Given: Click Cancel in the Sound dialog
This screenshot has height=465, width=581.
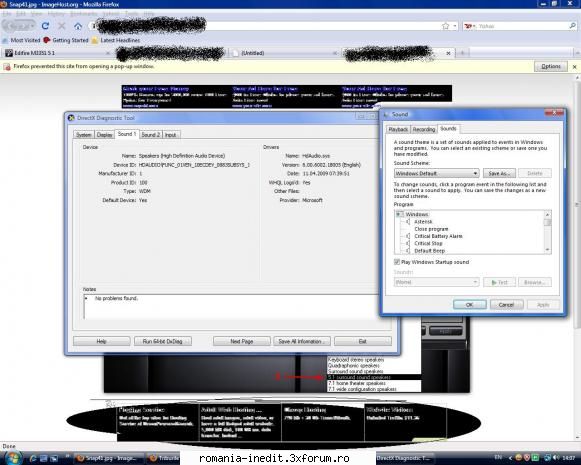Looking at the screenshot, I should [x=506, y=305].
